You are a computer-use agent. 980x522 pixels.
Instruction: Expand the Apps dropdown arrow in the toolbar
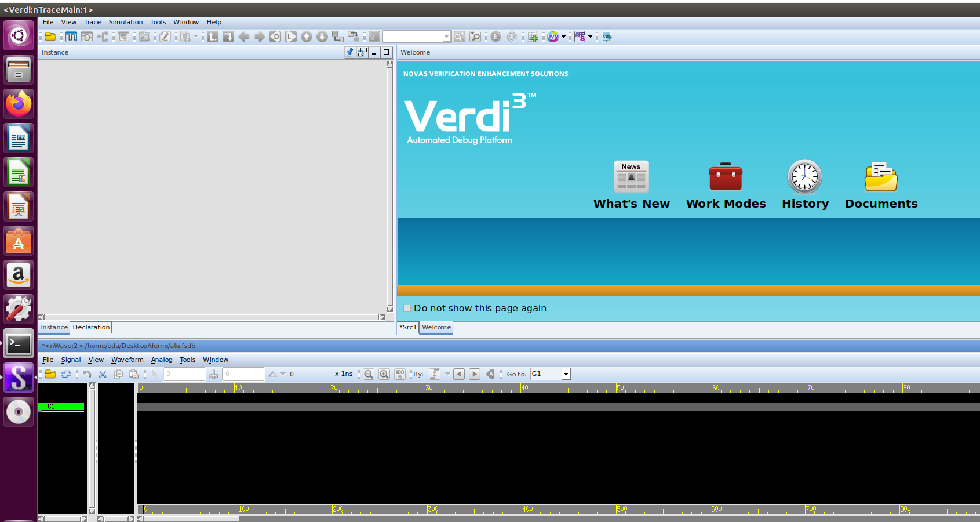pyautogui.click(x=591, y=36)
